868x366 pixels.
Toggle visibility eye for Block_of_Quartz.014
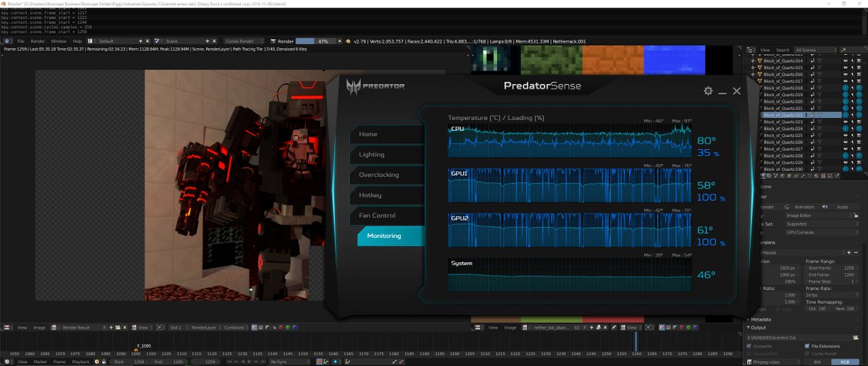tap(846, 61)
